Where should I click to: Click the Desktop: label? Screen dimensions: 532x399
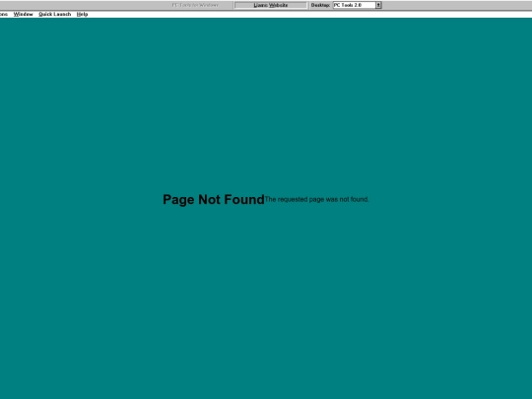click(x=320, y=5)
